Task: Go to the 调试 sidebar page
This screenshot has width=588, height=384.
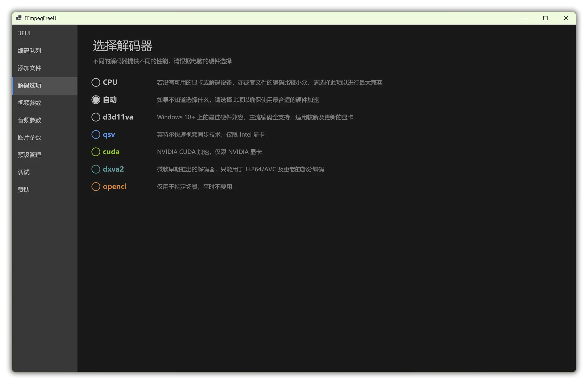Action: 45,172
